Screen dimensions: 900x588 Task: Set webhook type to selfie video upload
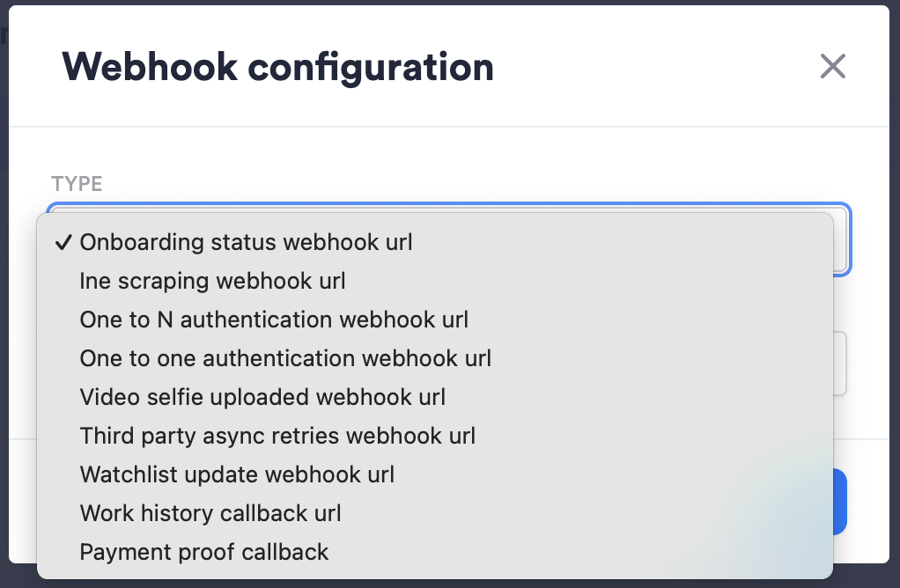pyautogui.click(x=262, y=397)
